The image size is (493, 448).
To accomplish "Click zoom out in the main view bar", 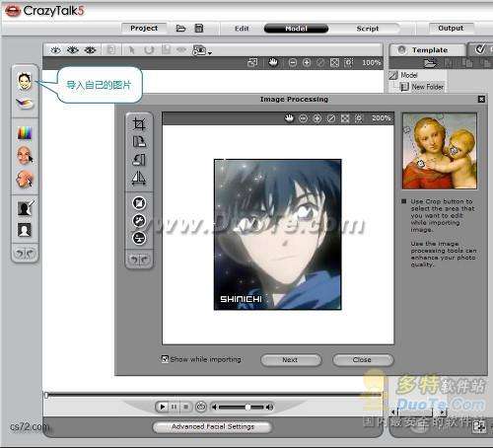I will tap(293, 62).
